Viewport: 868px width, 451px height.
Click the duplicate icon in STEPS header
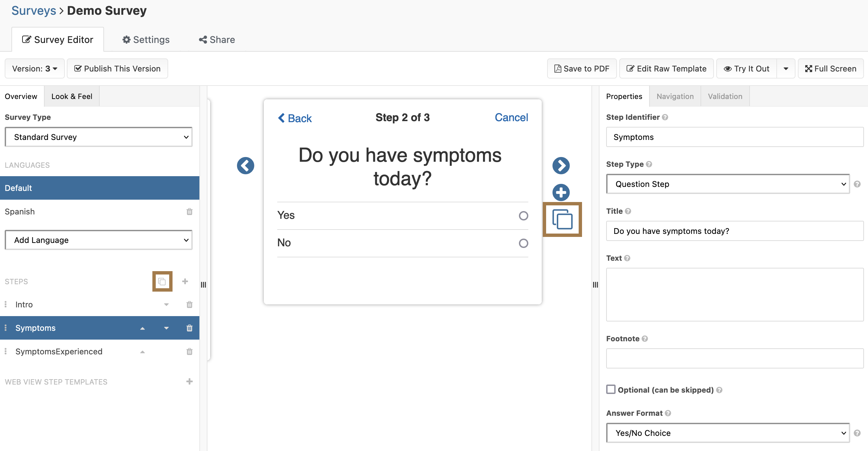(162, 281)
